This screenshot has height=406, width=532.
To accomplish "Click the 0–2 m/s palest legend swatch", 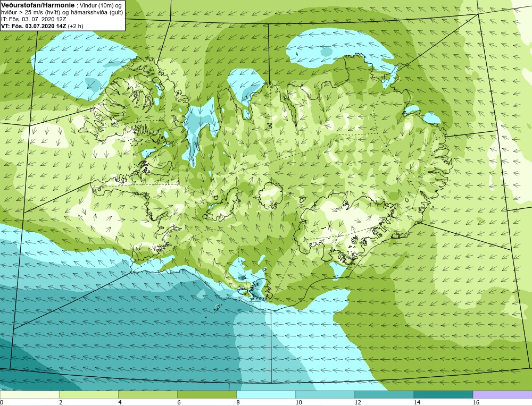I will click(29, 394).
